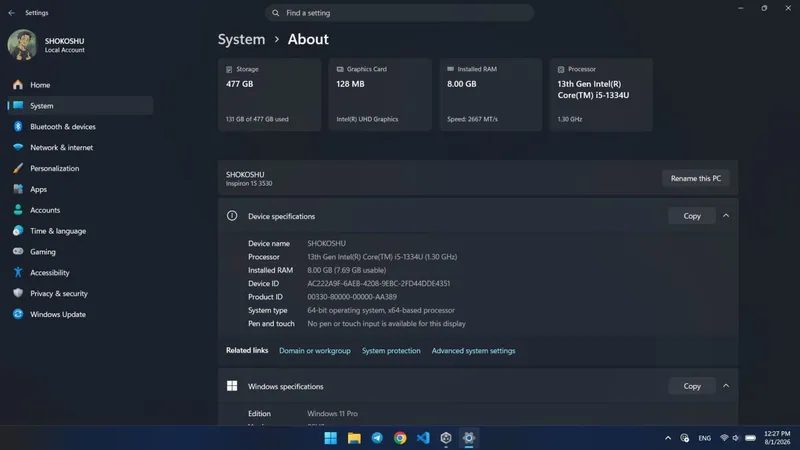Screen dimensions: 800x450
Task: Click the Wi-Fi tray icon
Action: click(x=724, y=438)
